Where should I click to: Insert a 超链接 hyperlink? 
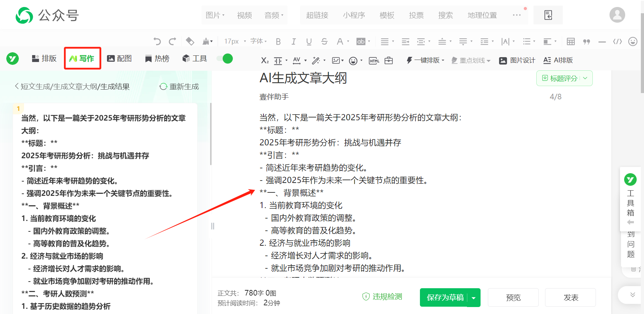[x=317, y=15]
